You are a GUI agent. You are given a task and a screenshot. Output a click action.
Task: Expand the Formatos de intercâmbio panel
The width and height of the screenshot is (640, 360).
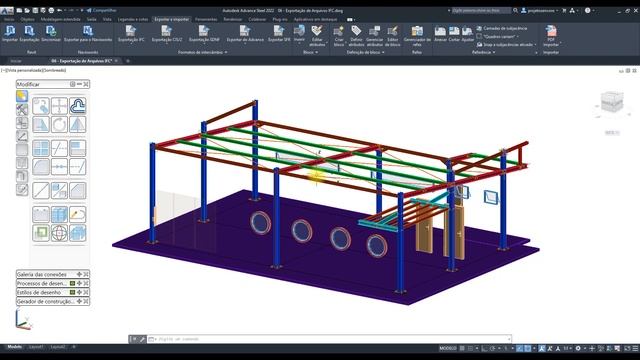[203, 52]
